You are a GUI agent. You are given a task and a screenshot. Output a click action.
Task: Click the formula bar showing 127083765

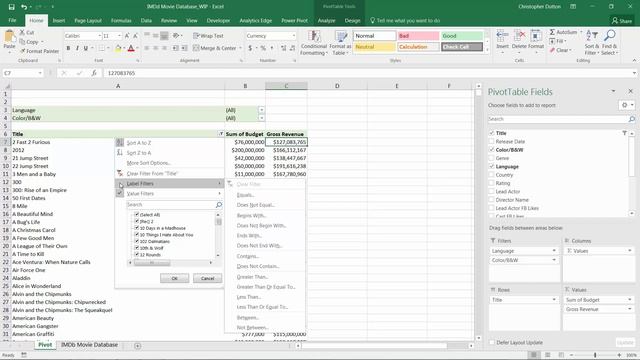coord(367,73)
